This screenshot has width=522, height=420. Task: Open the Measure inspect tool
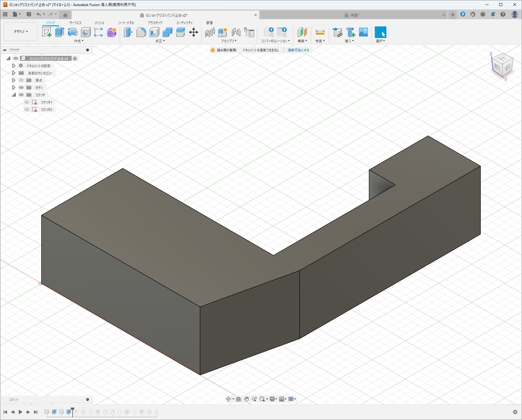pos(320,32)
